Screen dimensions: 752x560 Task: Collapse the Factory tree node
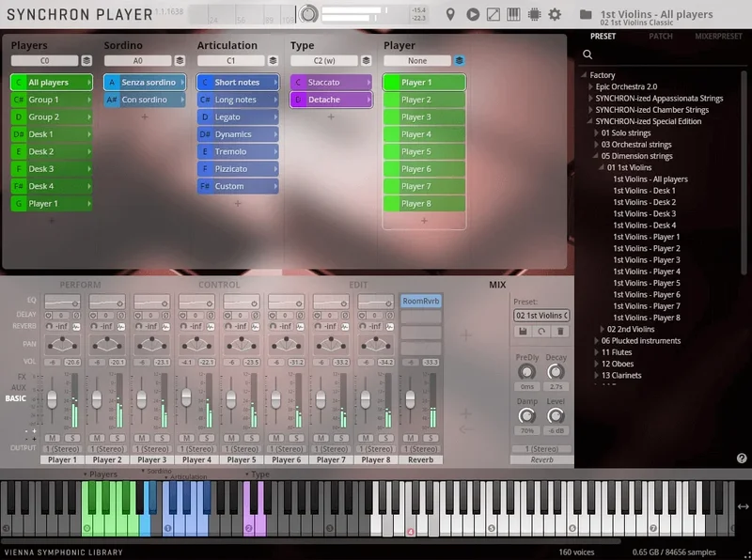click(x=584, y=75)
